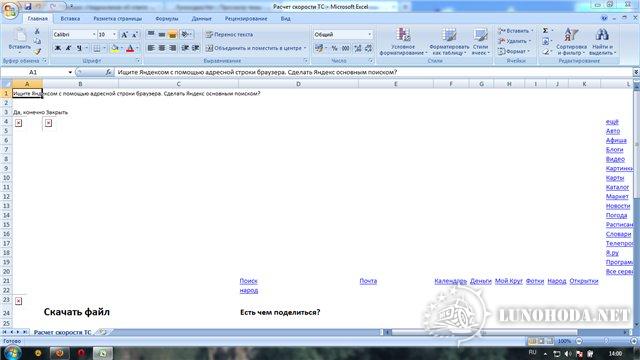Toggle italic formatting button
This screenshot has width=640, height=360.
pyautogui.click(x=68, y=48)
